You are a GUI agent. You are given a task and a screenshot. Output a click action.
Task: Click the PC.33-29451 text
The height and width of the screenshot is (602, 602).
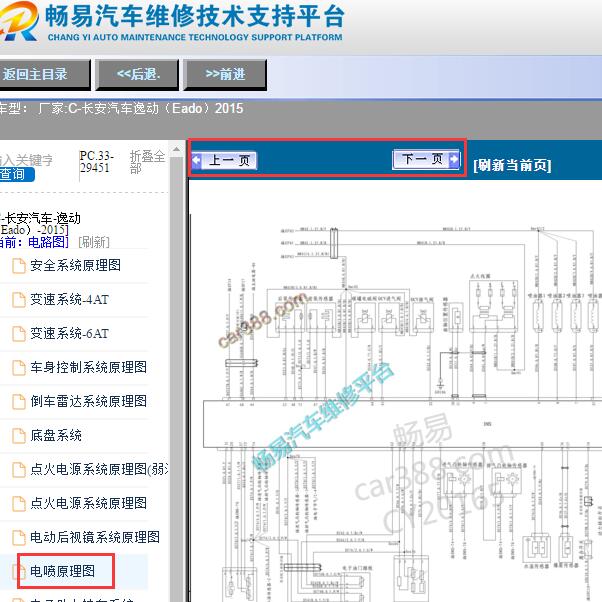tap(97, 162)
